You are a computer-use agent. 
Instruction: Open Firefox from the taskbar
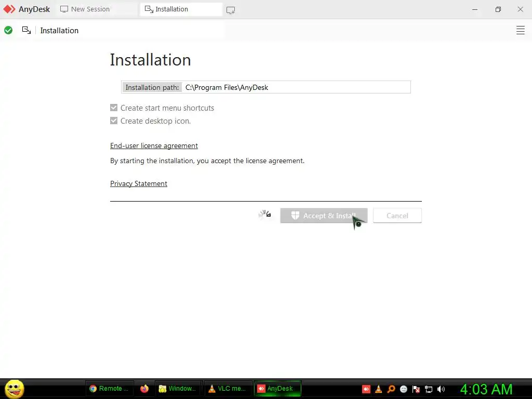144,389
